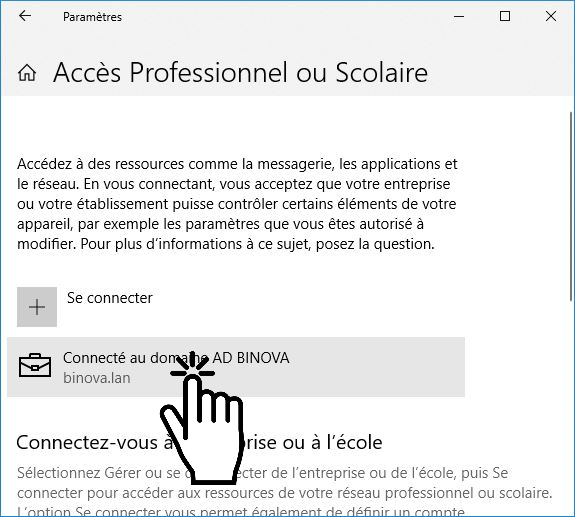
Task: Click the Paramètres window title text
Action: (x=92, y=17)
